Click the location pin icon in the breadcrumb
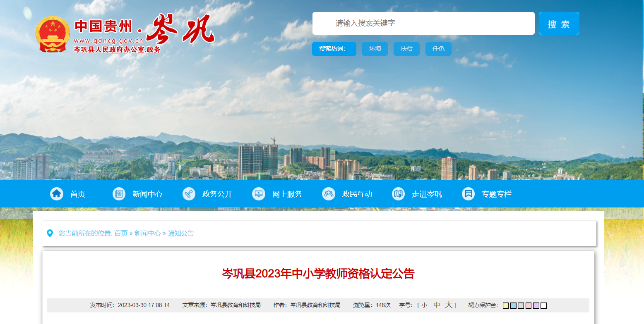The width and height of the screenshot is (644, 324). [50, 233]
